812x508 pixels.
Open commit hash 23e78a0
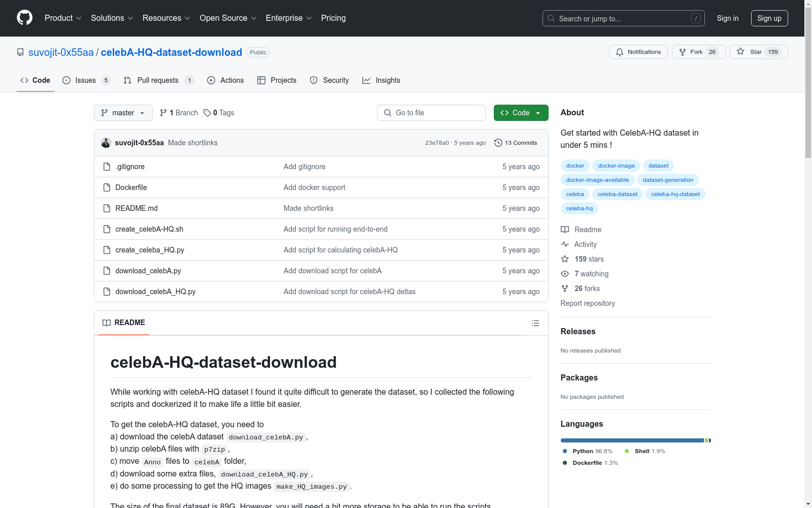tap(437, 143)
